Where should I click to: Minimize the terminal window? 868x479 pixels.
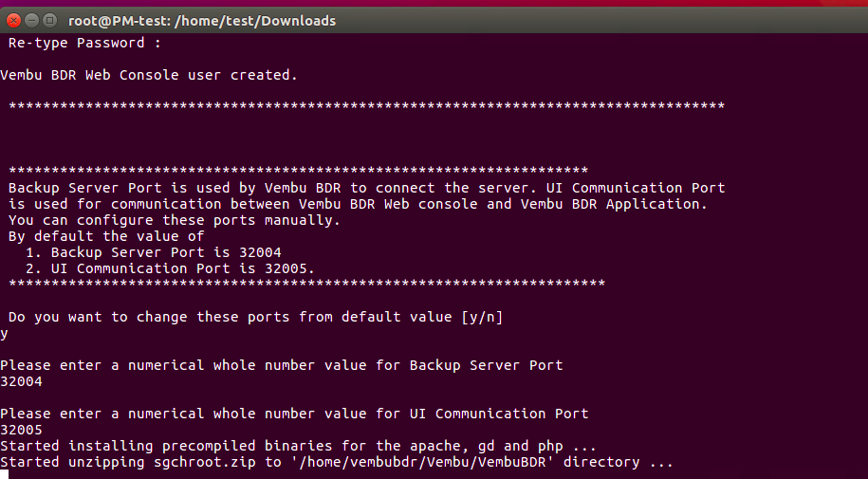[31, 21]
